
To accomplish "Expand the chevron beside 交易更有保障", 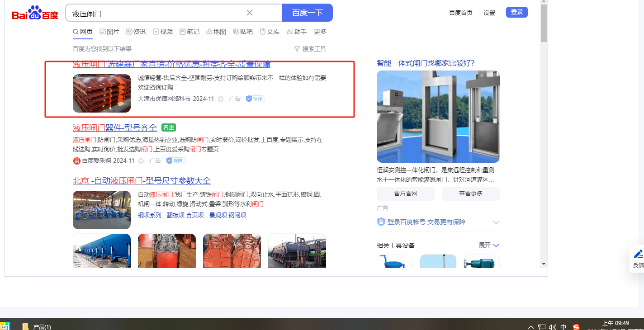I will click(496, 222).
